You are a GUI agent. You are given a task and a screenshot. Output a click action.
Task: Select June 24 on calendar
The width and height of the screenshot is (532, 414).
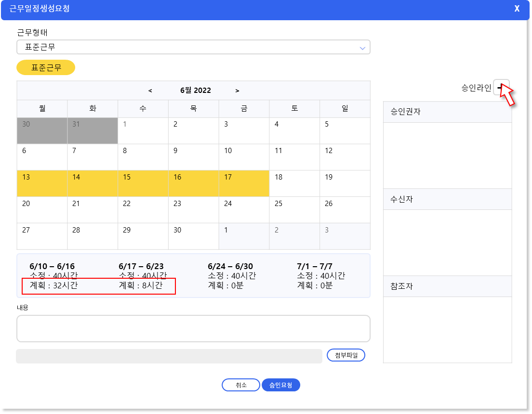point(244,210)
